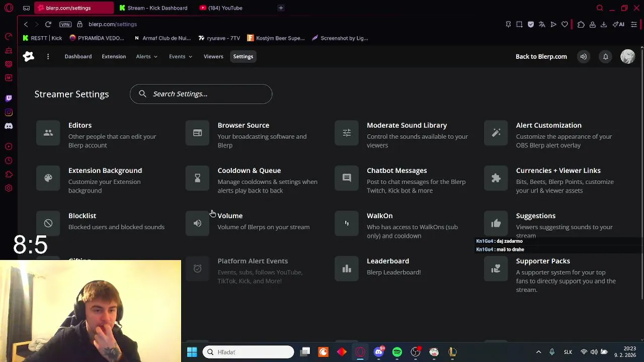Open Spotify from the taskbar
Screen dimensions: 644x362
[x=397, y=352]
